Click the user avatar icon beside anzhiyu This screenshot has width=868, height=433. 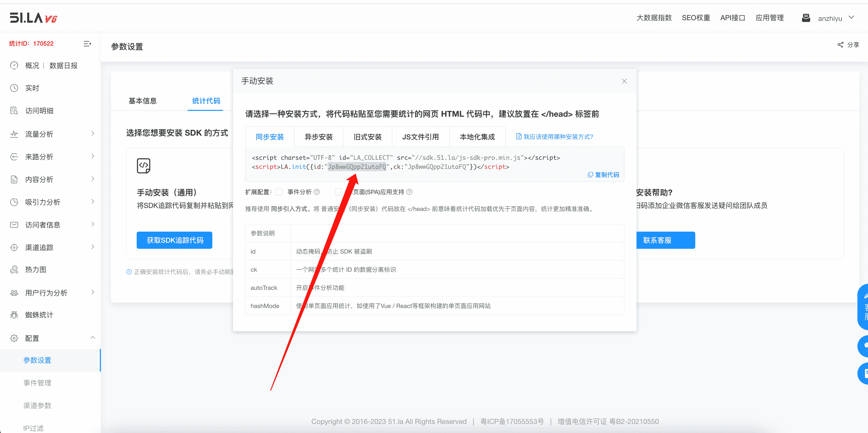[806, 18]
